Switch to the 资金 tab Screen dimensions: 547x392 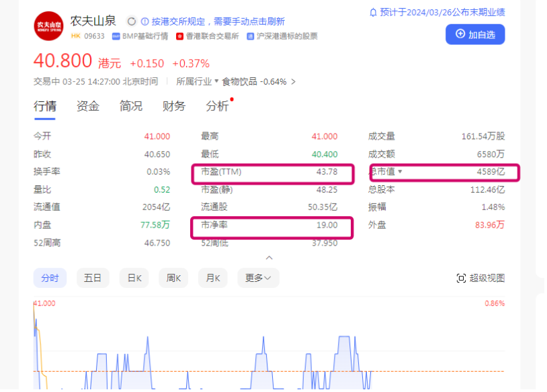click(x=88, y=106)
